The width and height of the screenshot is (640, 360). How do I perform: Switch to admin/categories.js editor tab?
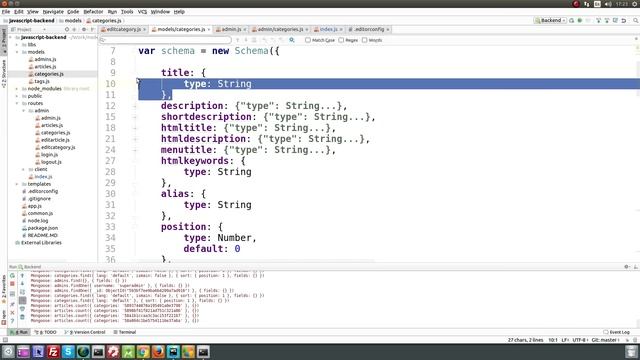[x=280, y=29]
